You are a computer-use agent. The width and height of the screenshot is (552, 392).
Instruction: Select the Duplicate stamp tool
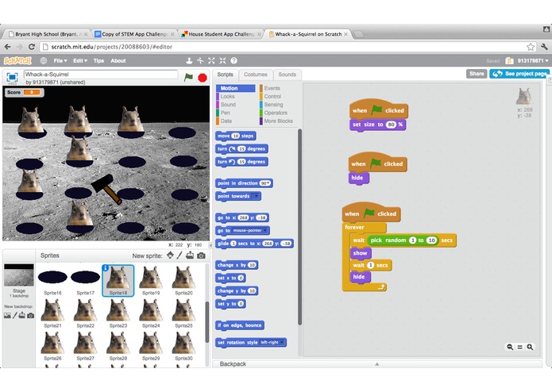point(189,61)
